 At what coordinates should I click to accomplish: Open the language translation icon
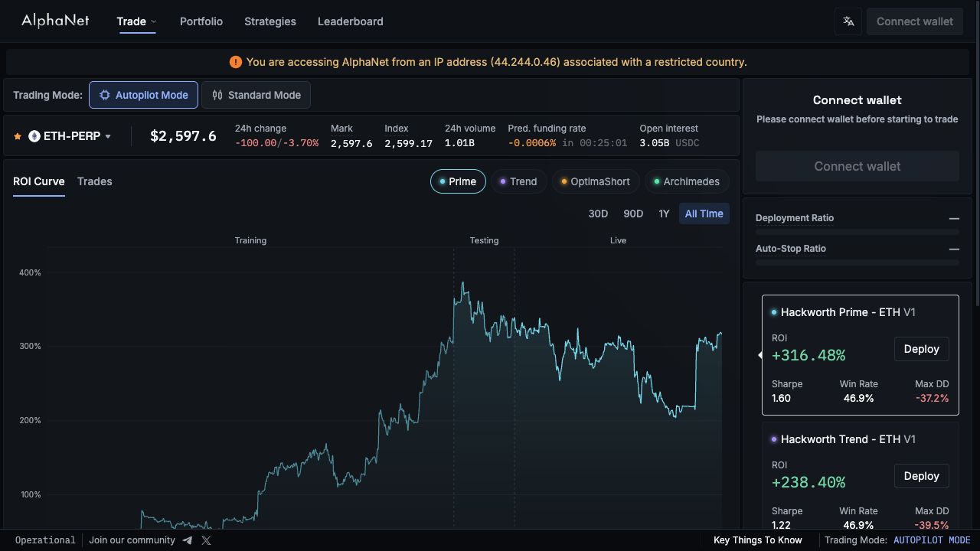pos(848,21)
